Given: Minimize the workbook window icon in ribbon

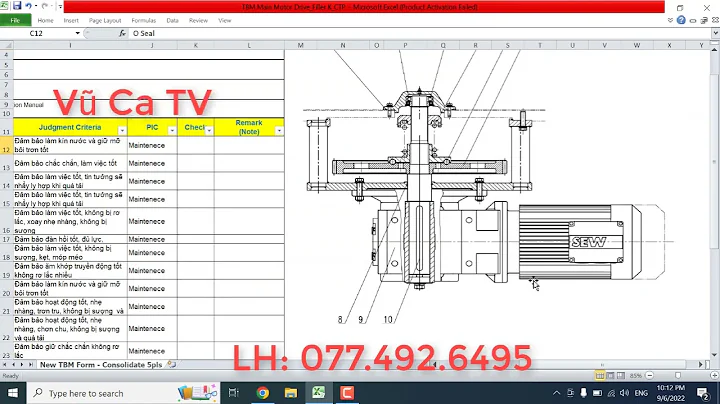Looking at the screenshot, I should click(693, 21).
